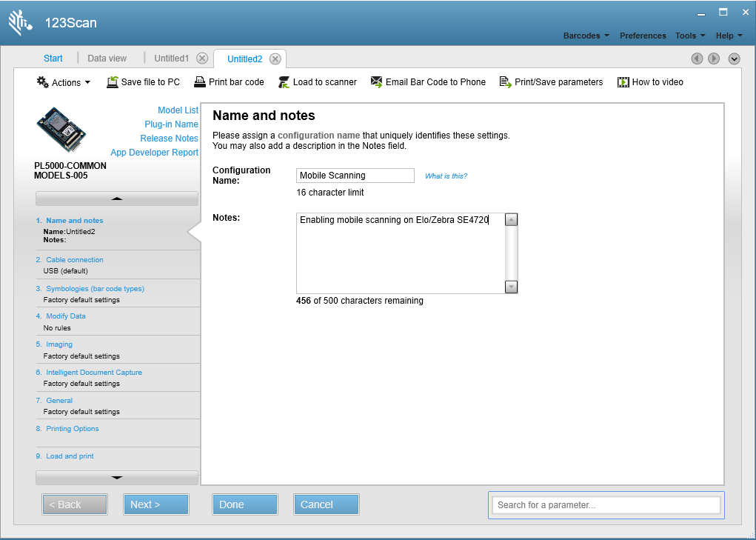The height and width of the screenshot is (540, 756).
Task: Click the Save file to PC label
Action: tap(150, 82)
